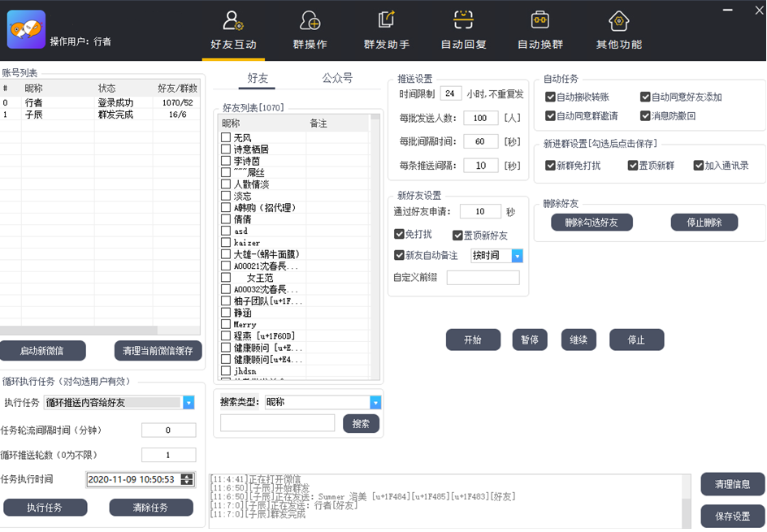Click the friend list vertical scrollbar

click(x=375, y=246)
